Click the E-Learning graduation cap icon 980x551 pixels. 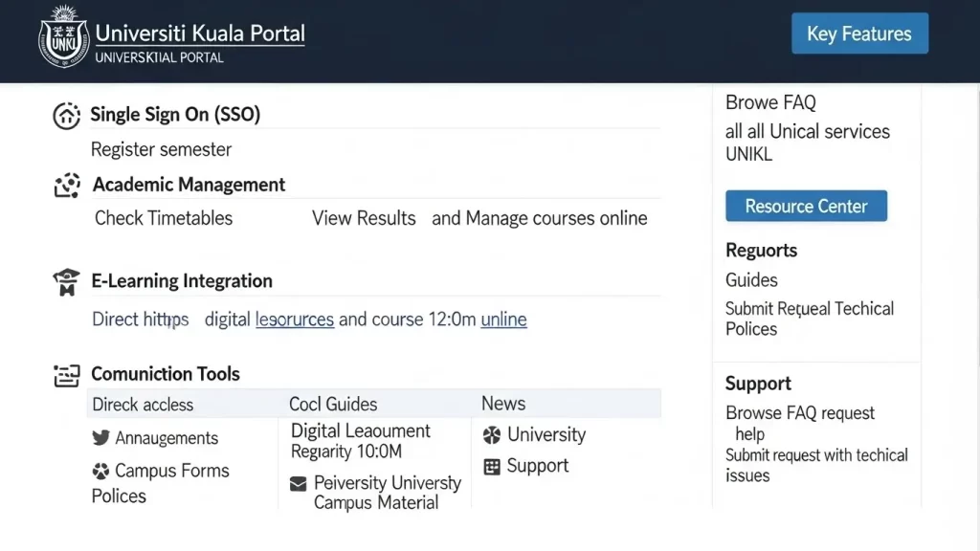coord(66,282)
